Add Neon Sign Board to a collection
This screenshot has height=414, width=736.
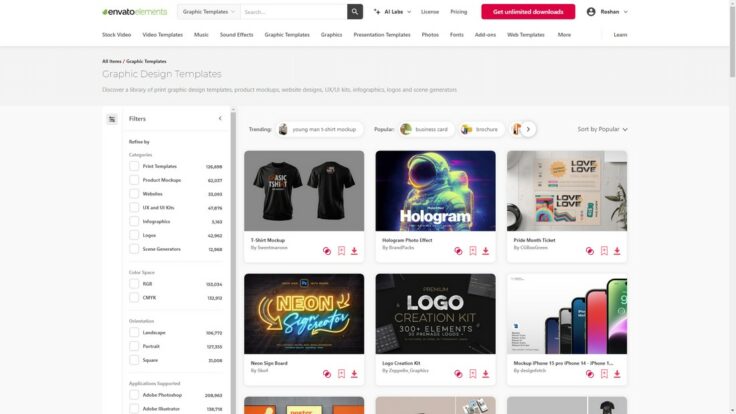point(327,374)
